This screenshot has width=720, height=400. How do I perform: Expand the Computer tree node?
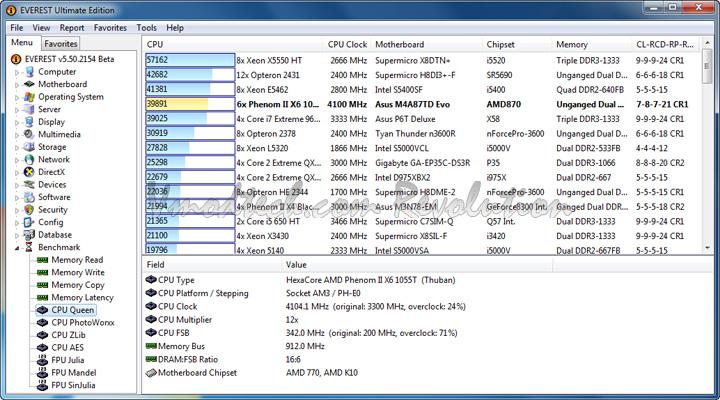(x=17, y=73)
